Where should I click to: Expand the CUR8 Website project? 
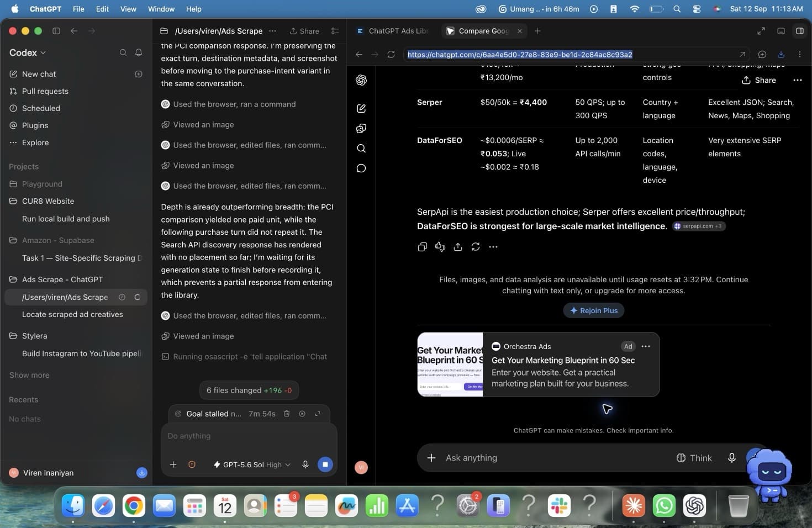(48, 201)
